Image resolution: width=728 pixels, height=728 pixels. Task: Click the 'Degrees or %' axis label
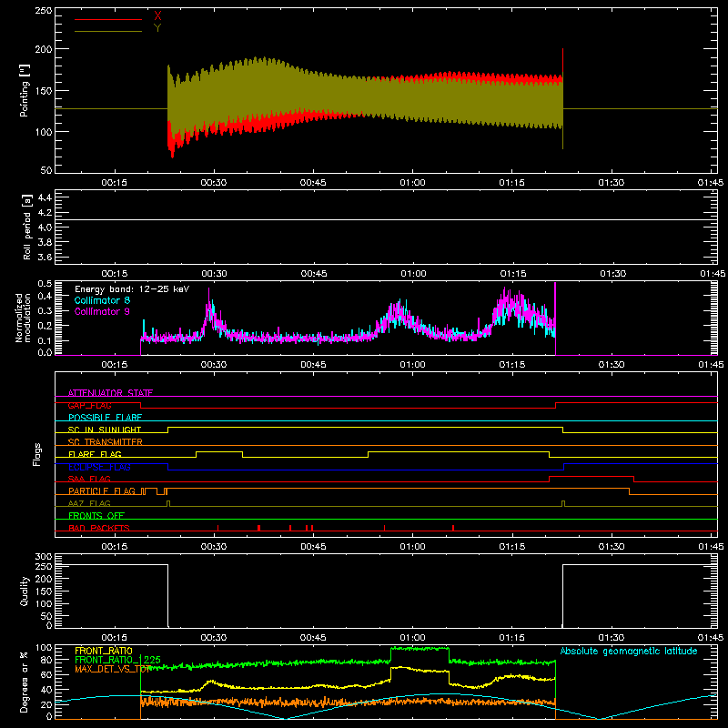coord(25,682)
